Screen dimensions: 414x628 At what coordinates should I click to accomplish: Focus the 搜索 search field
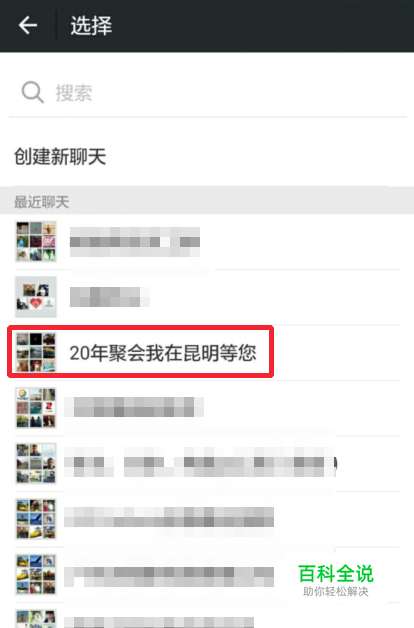coord(207,93)
